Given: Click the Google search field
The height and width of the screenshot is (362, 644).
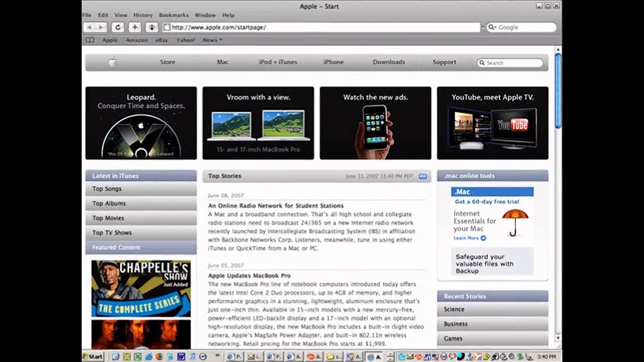Looking at the screenshot, I should tap(522, 27).
